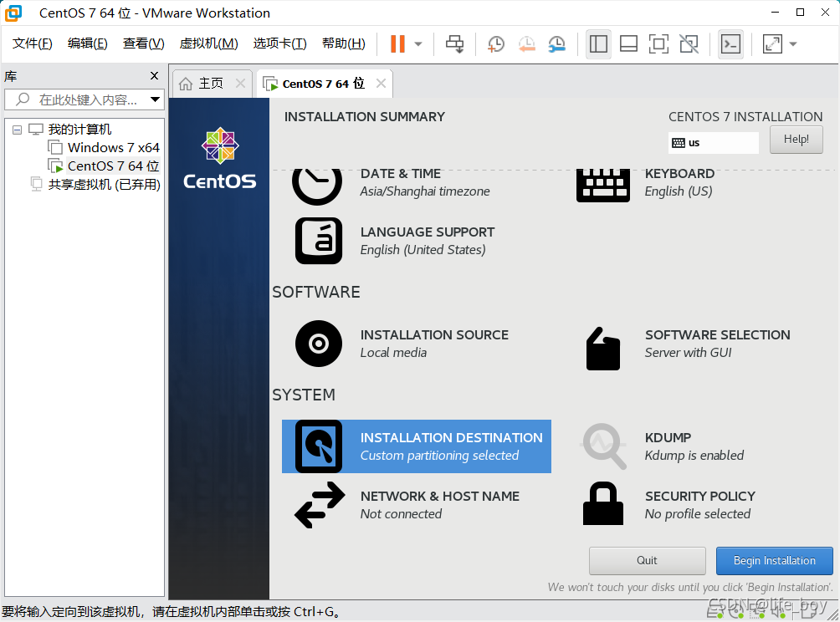
Task: Click 'No profile selected' status text
Action: (x=698, y=514)
